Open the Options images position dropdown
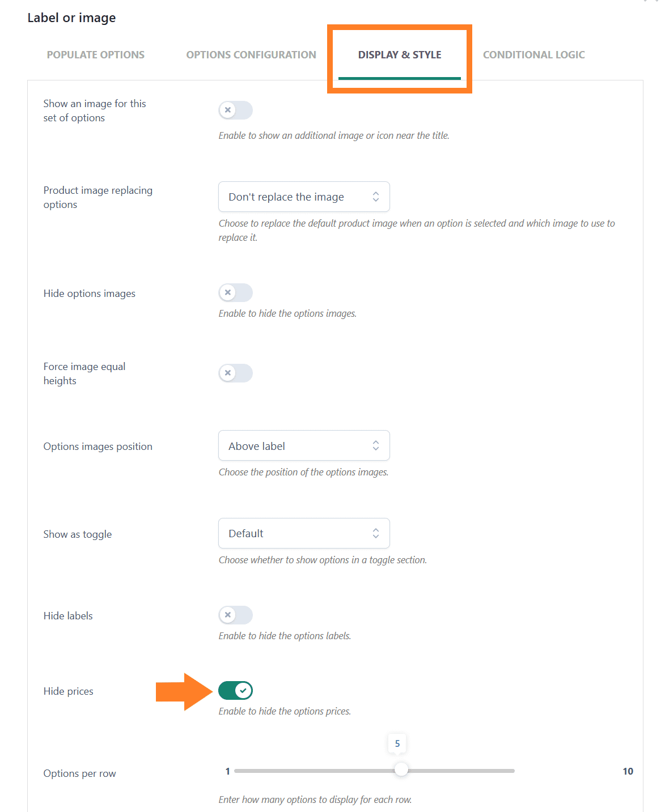 (x=304, y=445)
